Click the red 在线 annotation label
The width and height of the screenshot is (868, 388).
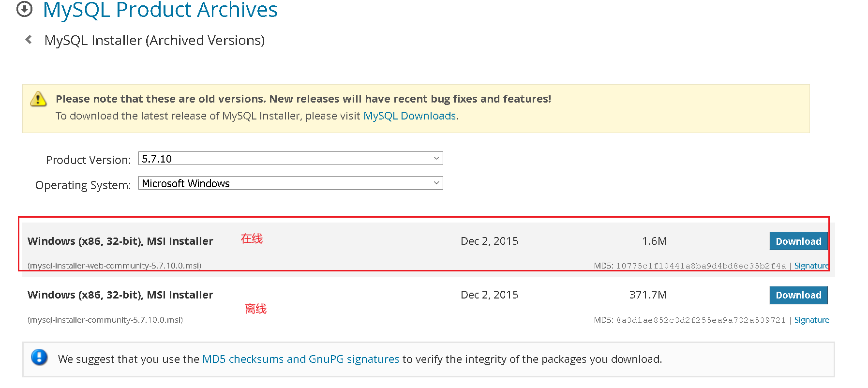tap(252, 239)
